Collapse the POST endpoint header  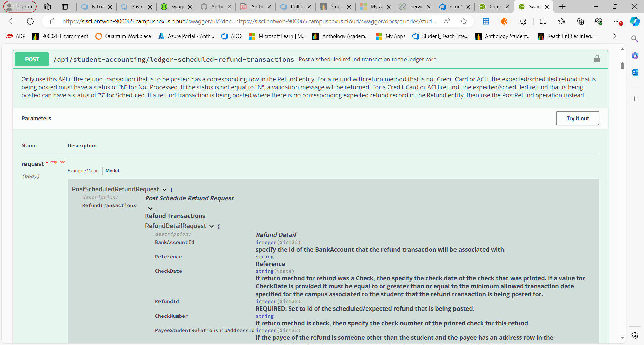coord(310,59)
